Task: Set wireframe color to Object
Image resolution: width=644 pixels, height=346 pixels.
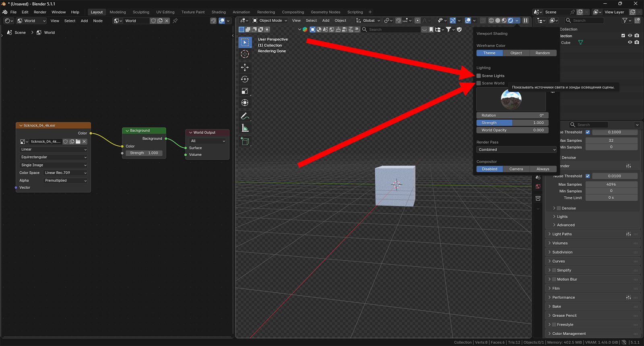Action: point(516,53)
